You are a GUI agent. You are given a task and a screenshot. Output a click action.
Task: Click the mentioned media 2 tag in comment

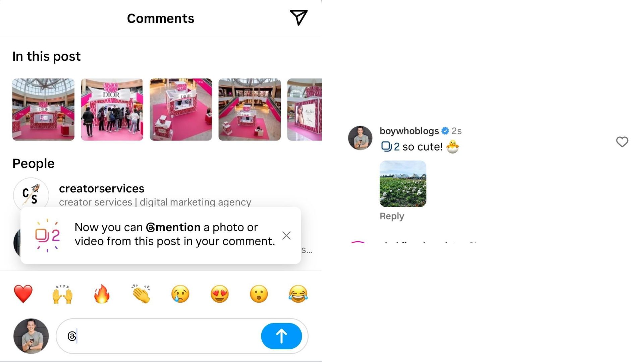[x=390, y=146]
